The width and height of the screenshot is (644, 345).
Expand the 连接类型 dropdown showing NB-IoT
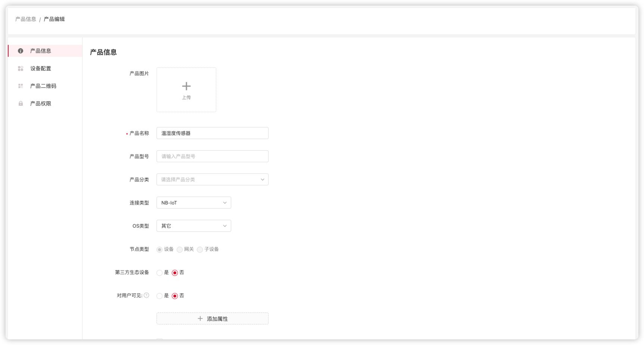193,203
